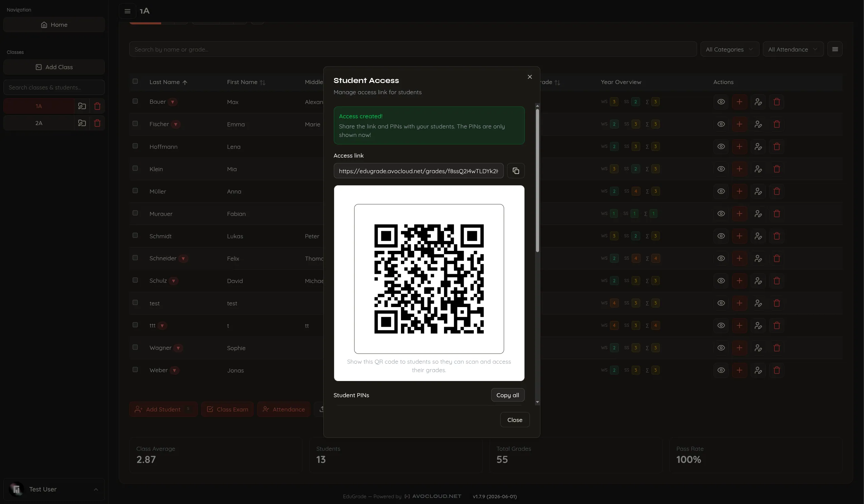Click Add Class in sidebar
This screenshot has height=504, width=864.
(x=54, y=67)
